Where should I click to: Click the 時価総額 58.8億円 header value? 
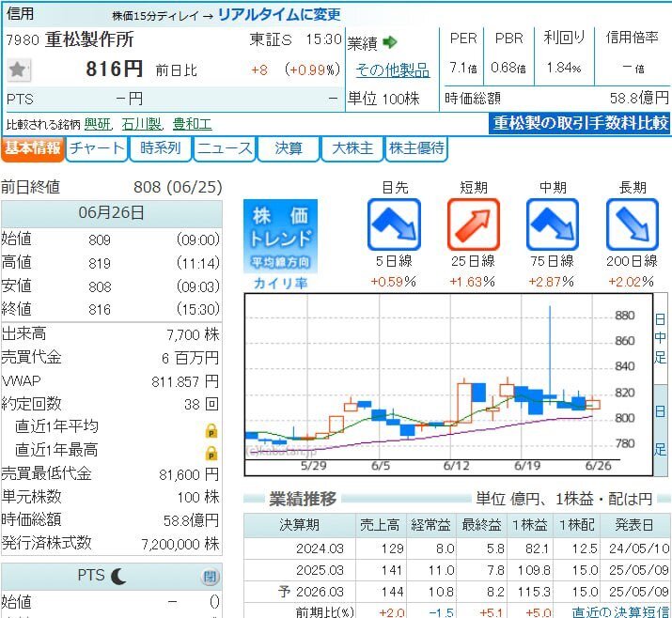[639, 98]
